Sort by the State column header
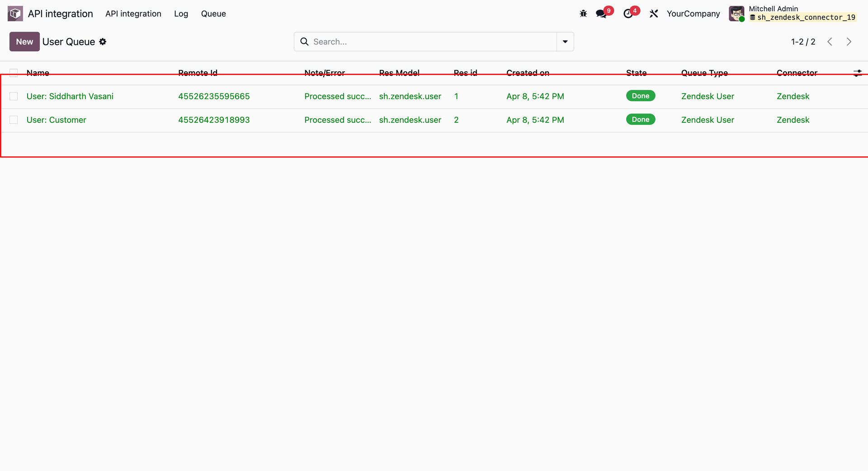868x471 pixels. point(637,73)
